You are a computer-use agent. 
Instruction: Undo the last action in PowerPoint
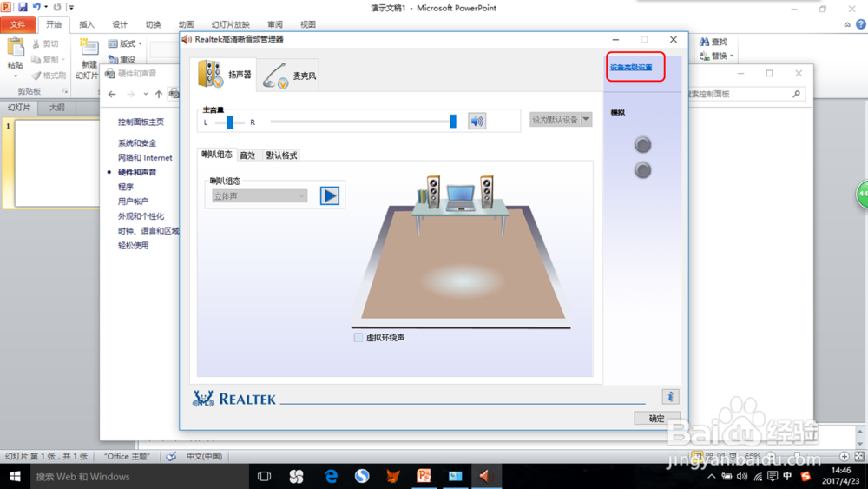point(36,7)
